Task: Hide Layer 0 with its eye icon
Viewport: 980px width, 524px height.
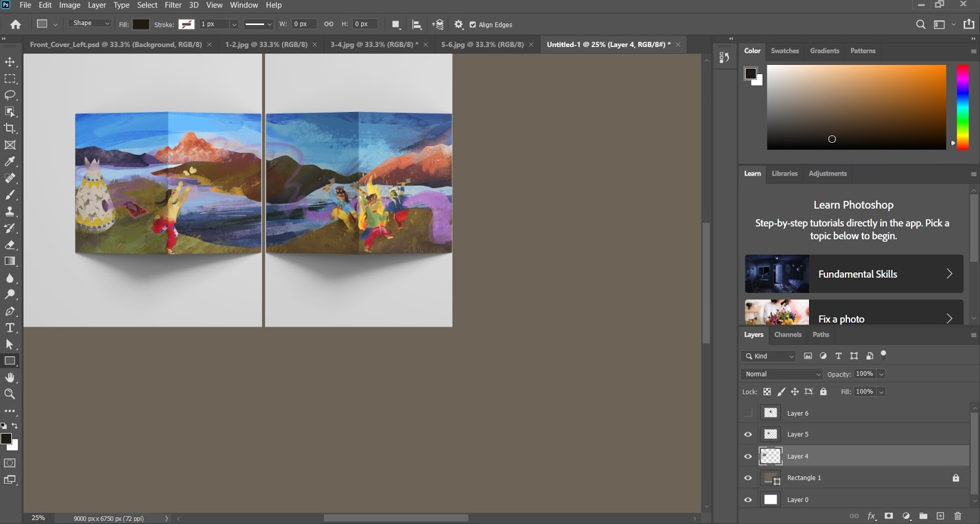Action: click(748, 500)
